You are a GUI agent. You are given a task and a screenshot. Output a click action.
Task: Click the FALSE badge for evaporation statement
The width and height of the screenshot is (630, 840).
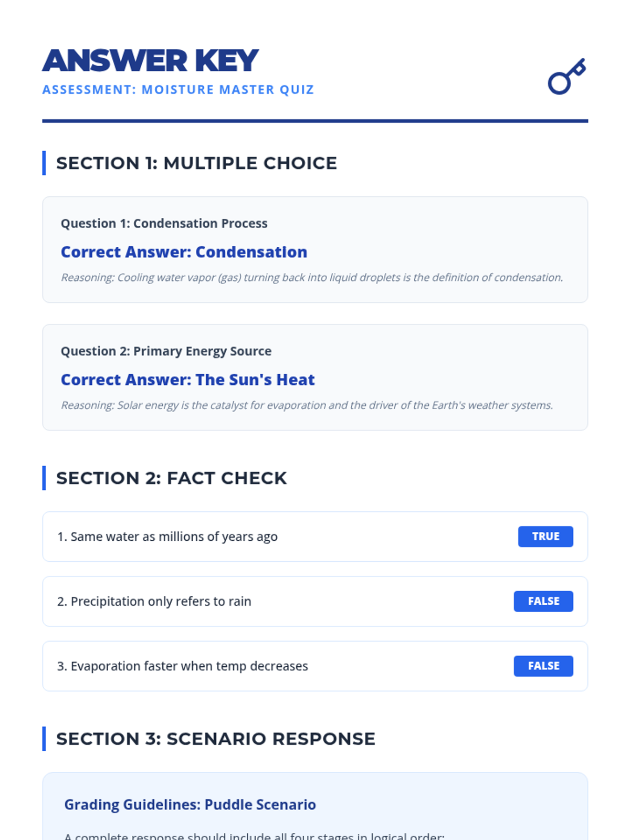tap(543, 666)
